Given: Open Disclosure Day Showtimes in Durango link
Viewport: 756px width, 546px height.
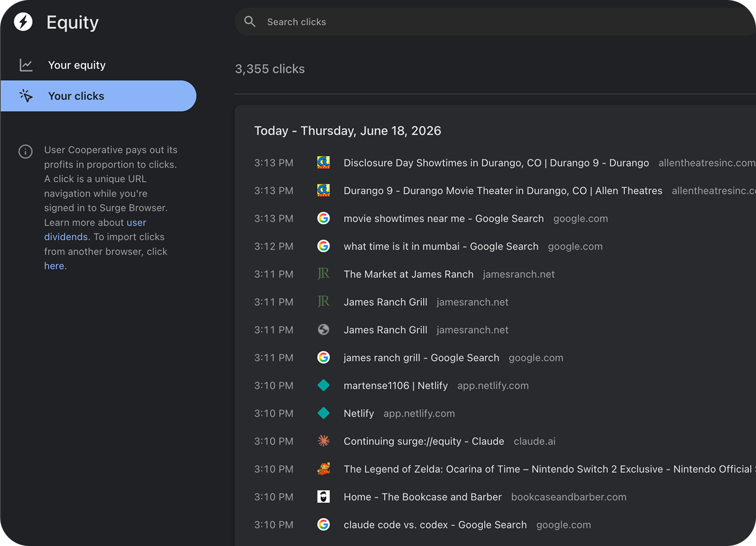Looking at the screenshot, I should [x=496, y=163].
